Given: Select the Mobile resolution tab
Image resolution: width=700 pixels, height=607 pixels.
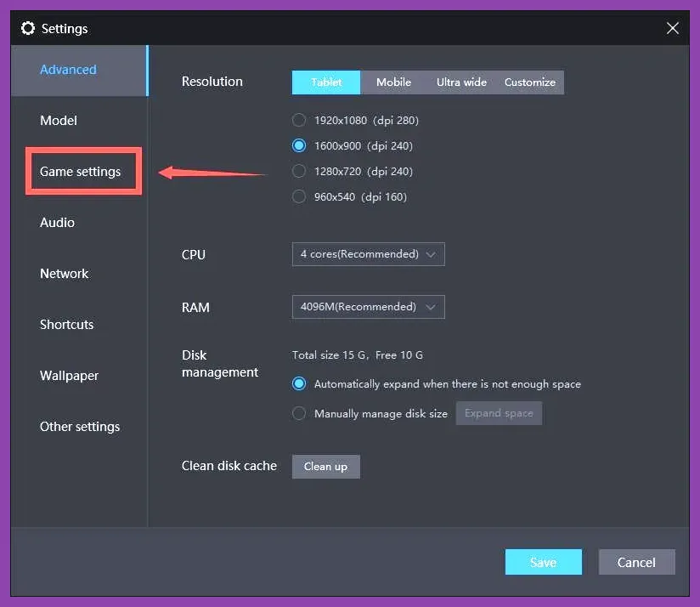Looking at the screenshot, I should tap(394, 82).
